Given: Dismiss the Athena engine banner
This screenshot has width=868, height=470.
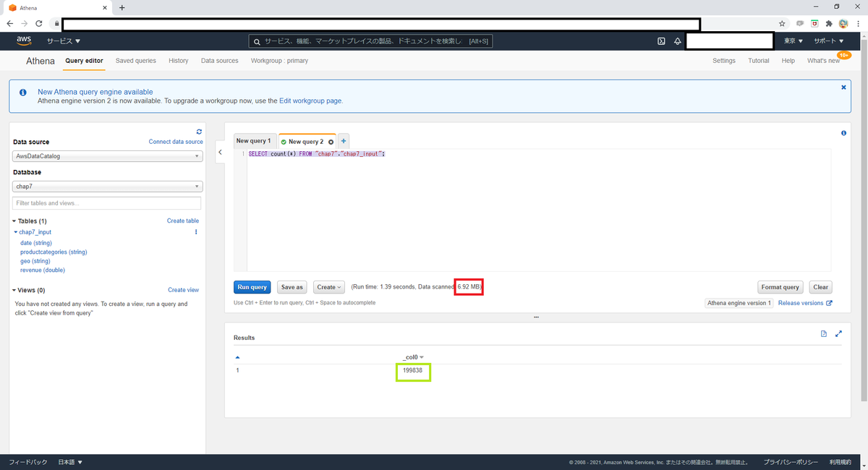Looking at the screenshot, I should 843,87.
